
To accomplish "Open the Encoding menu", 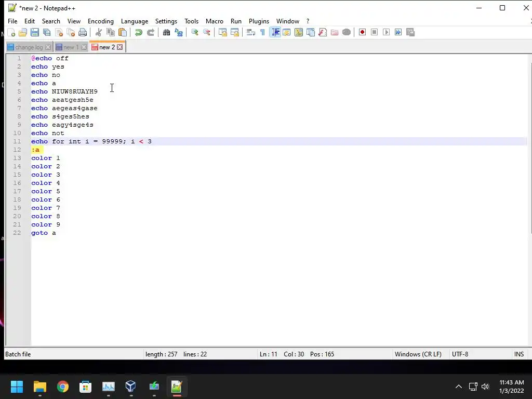I will point(101,21).
